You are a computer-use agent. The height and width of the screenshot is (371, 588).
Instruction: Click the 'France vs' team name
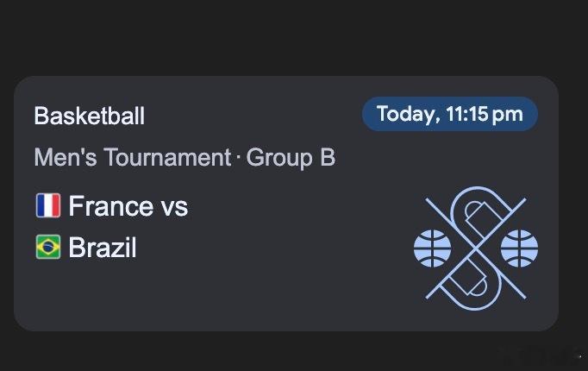[128, 206]
